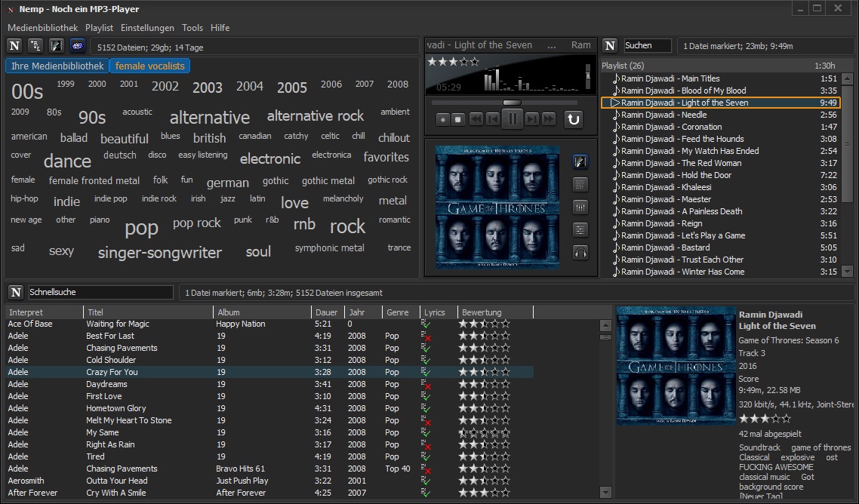The height and width of the screenshot is (504, 859).
Task: Toggle the repeat mode button
Action: [573, 119]
